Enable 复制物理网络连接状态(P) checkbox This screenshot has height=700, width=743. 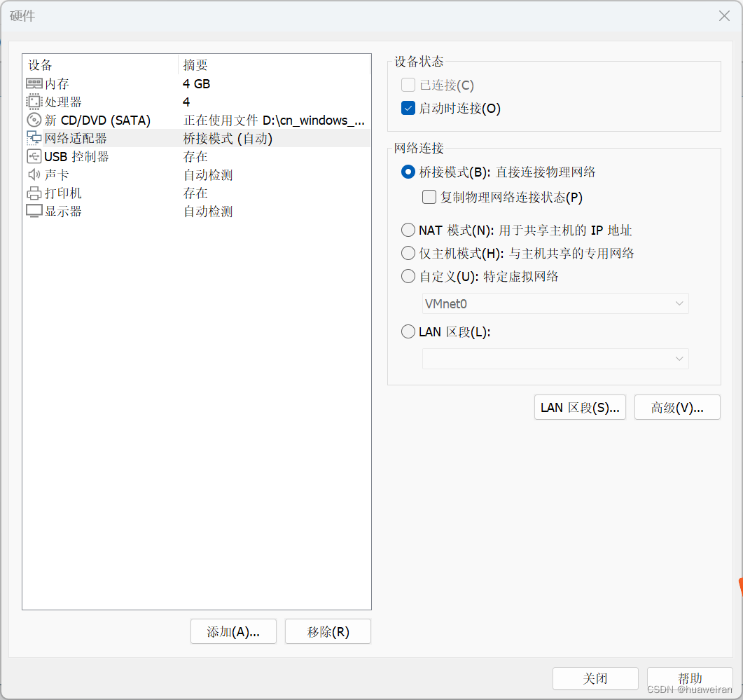point(429,197)
